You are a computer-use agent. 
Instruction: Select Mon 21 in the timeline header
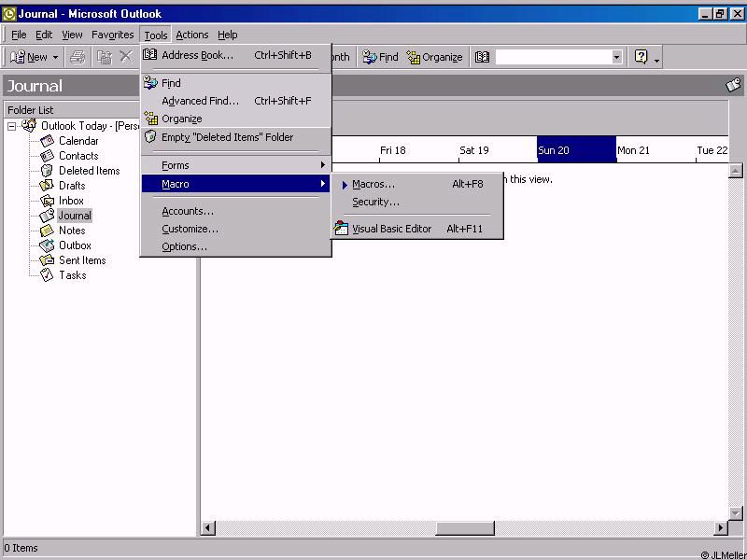633,150
